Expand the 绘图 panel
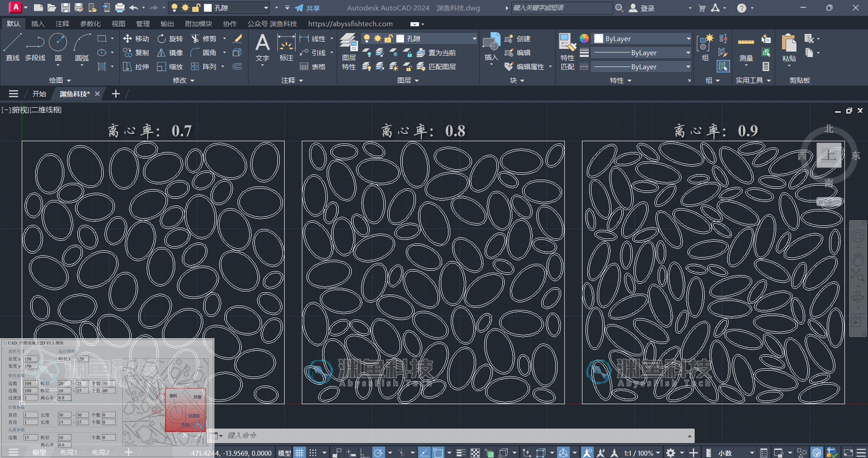 tap(60, 80)
